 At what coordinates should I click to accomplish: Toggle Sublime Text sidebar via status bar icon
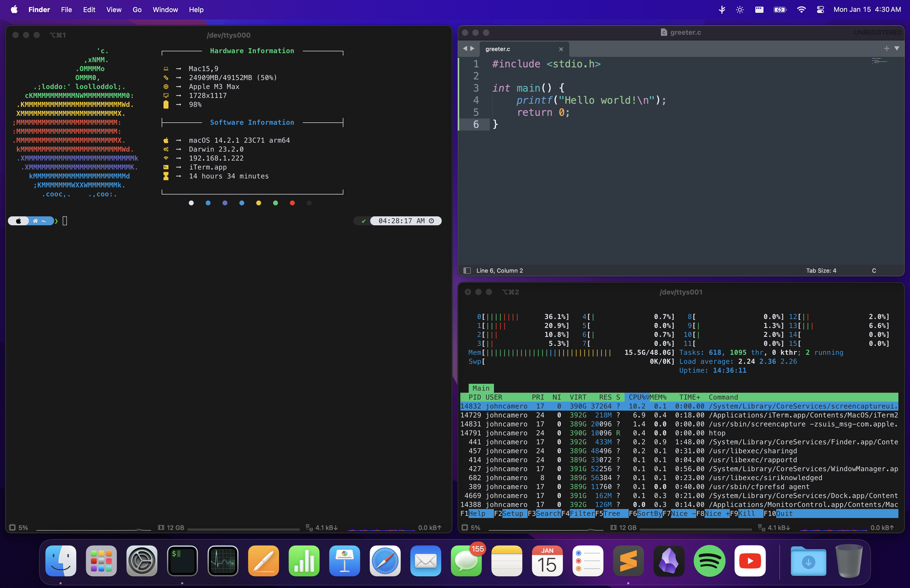pos(467,270)
